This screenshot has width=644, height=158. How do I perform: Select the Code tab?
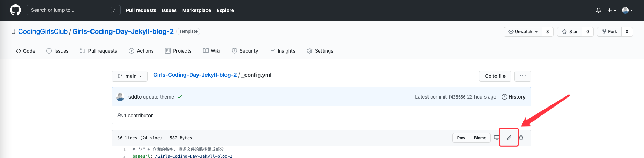(25, 51)
